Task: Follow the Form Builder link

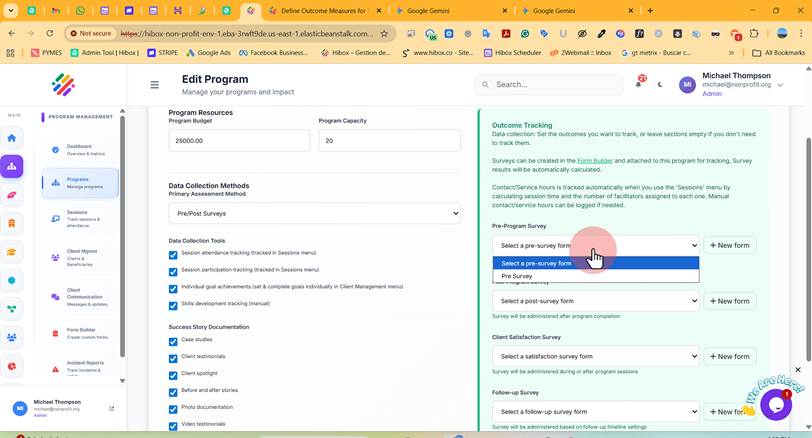Action: pos(594,161)
